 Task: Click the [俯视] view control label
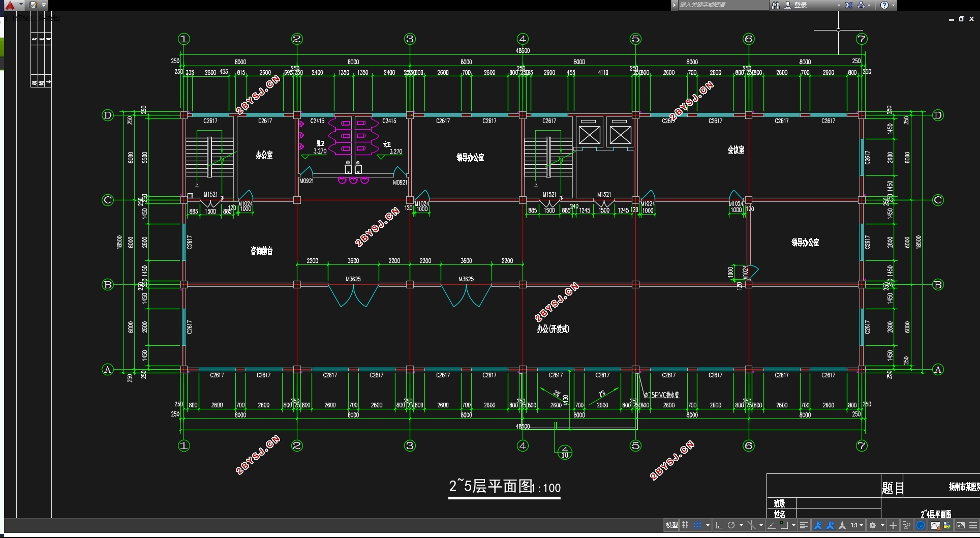click(23, 18)
